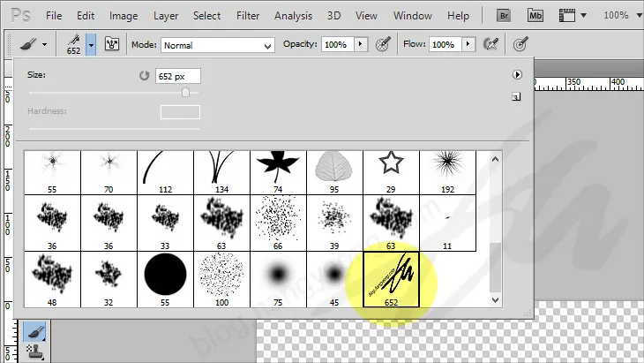The image size is (644, 363).
Task: Enable airbrush mode
Action: [x=493, y=44]
